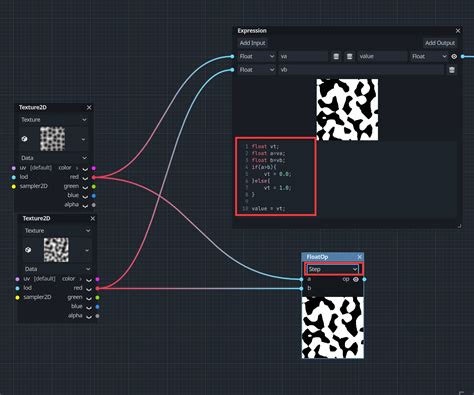
Task: Click the a input port on FloatOp
Action: click(x=301, y=279)
